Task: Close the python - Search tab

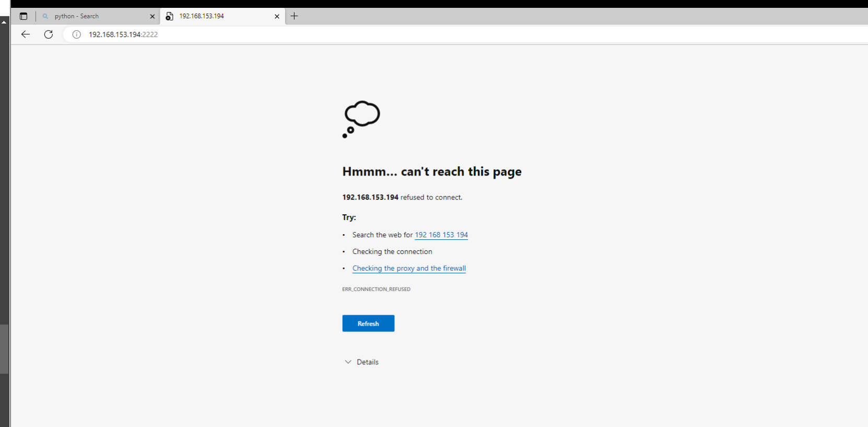Action: [x=153, y=17]
